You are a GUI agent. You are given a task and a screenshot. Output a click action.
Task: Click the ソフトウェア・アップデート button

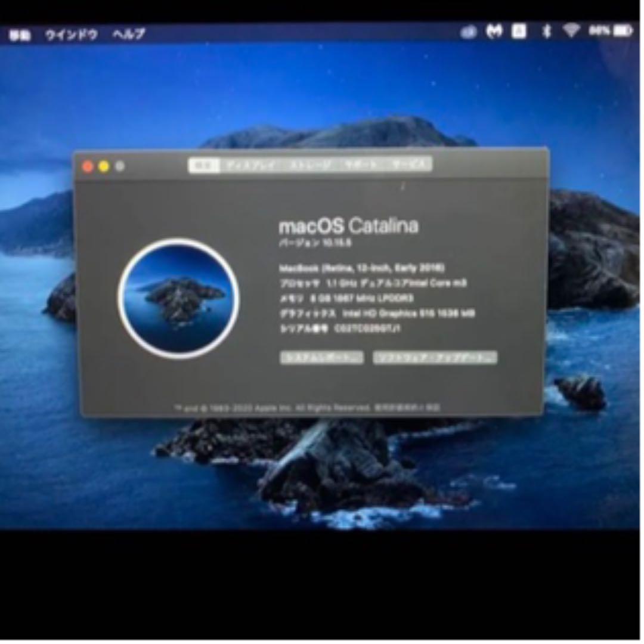[435, 357]
